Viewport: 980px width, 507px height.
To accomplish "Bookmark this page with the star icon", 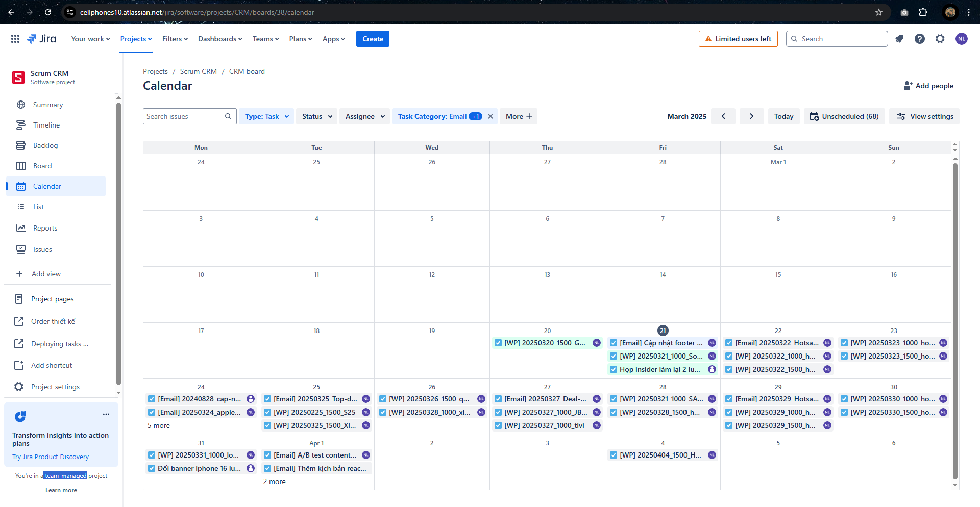I will coord(879,12).
